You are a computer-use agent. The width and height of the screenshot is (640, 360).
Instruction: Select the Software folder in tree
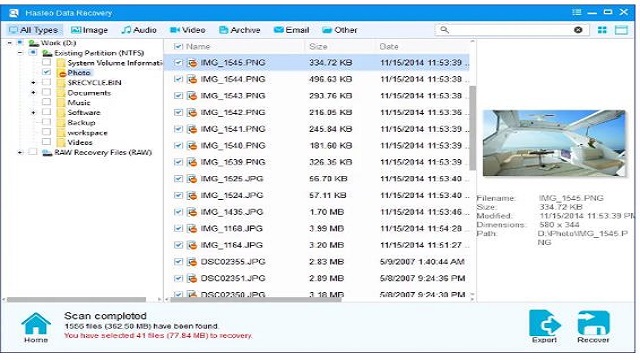pos(84,113)
